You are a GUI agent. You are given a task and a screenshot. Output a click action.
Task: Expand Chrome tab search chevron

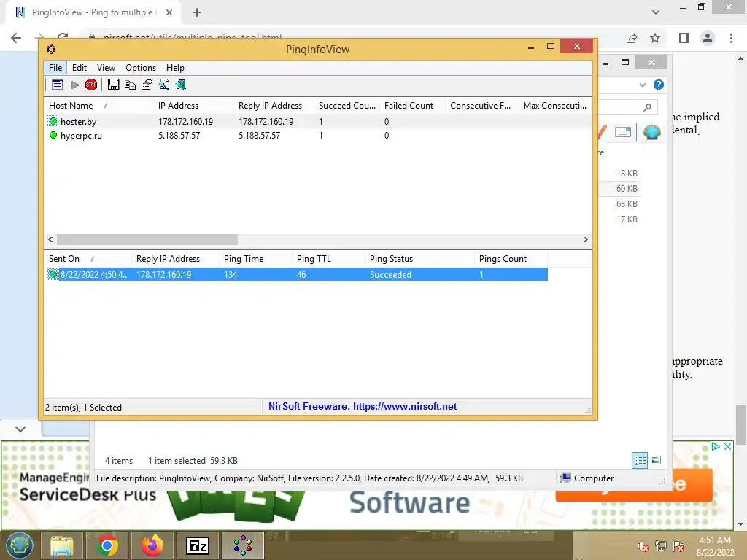[656, 12]
